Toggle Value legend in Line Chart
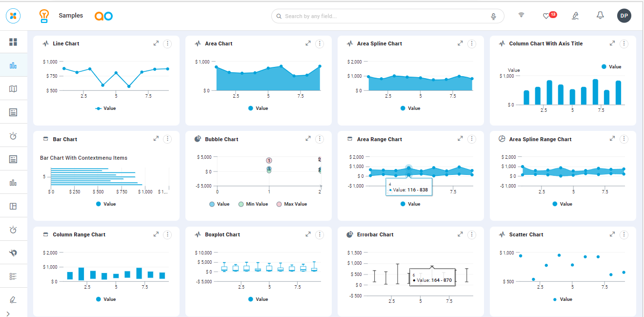Screen dimensions: 644x317 [105, 108]
